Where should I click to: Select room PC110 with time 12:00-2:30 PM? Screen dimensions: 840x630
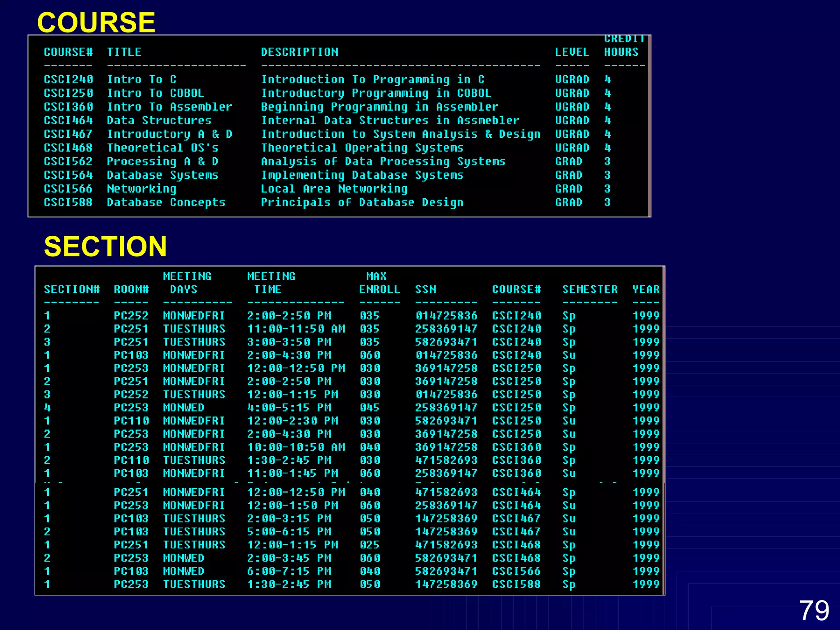pyautogui.click(x=131, y=421)
